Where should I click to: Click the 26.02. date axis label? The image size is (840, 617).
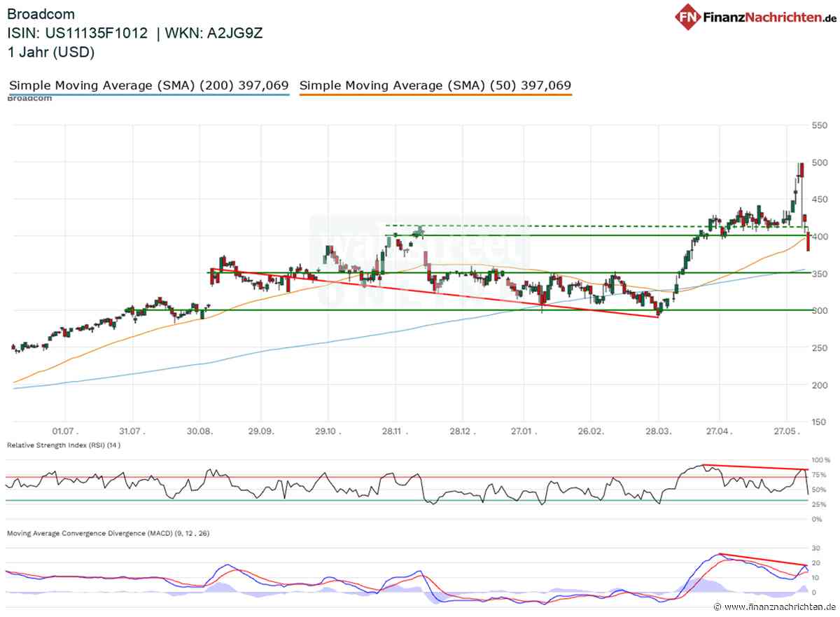pyautogui.click(x=591, y=431)
